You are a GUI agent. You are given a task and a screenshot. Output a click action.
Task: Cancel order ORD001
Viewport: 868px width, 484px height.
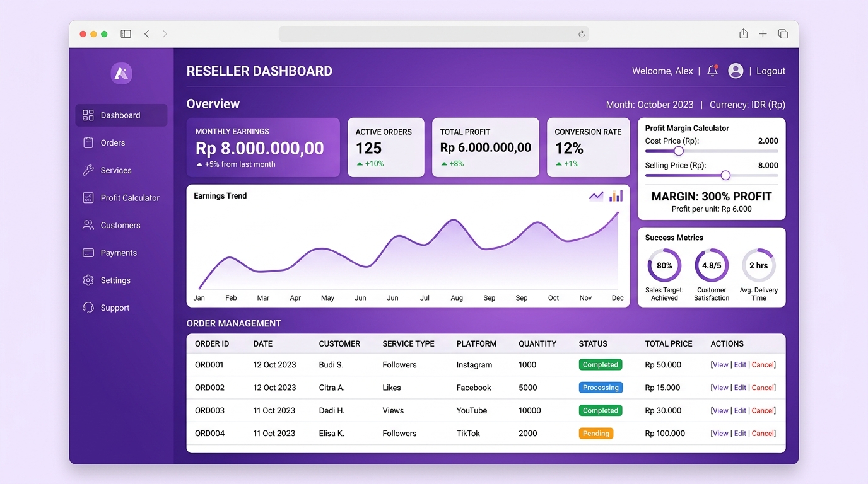point(763,365)
